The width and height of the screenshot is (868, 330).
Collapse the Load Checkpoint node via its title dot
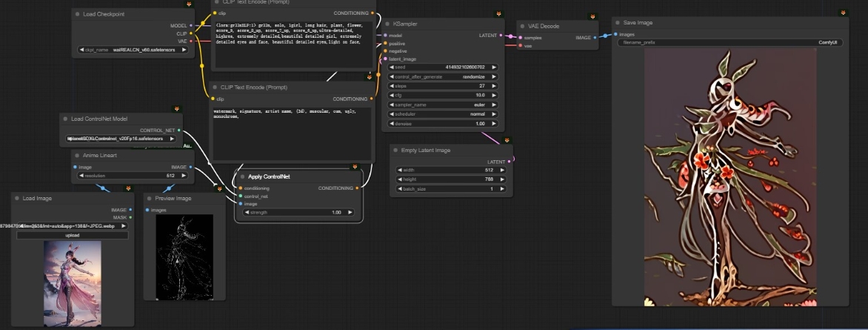pyautogui.click(x=78, y=13)
